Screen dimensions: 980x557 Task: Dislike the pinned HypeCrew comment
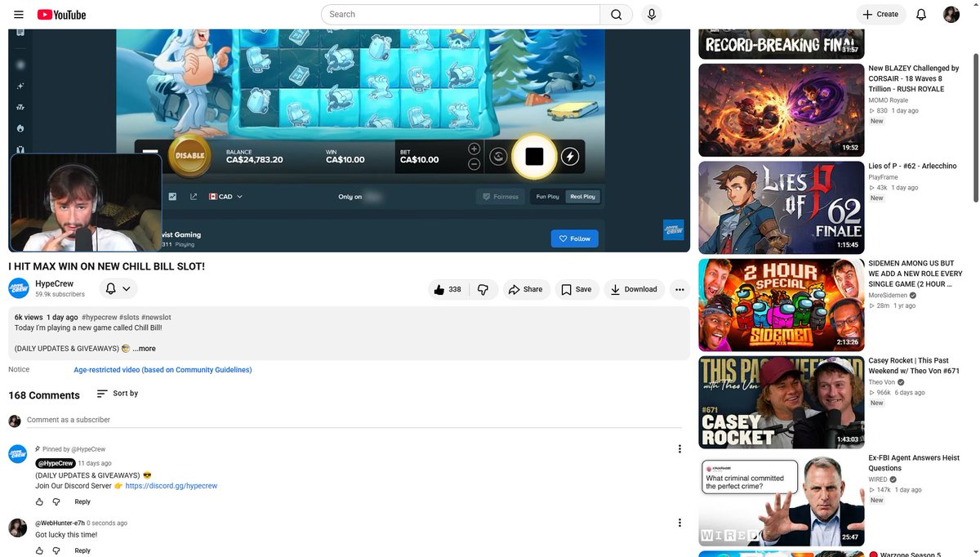(56, 502)
